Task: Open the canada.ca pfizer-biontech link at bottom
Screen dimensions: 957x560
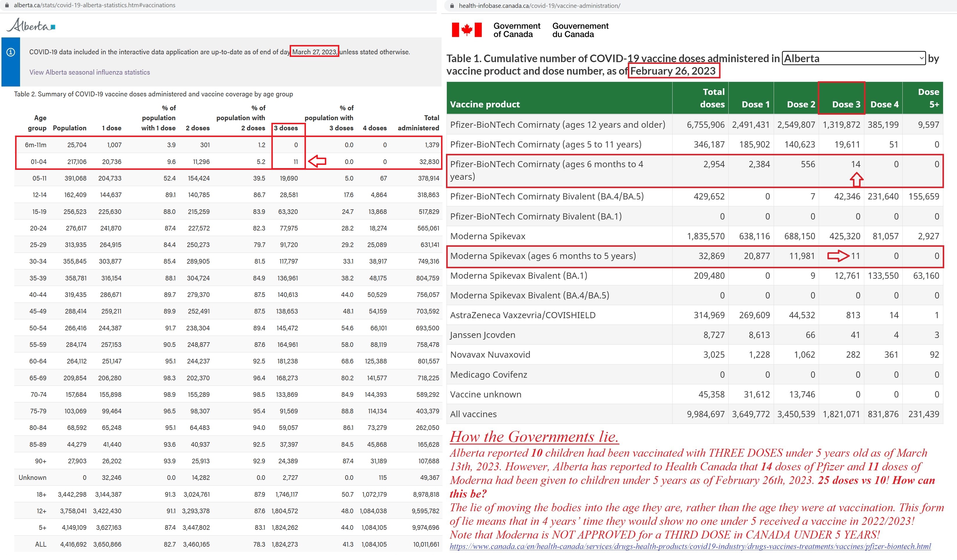Action: click(690, 546)
